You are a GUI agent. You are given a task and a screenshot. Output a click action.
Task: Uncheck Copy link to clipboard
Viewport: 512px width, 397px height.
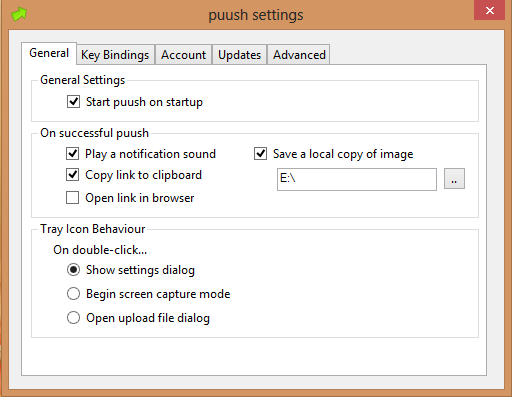click(73, 175)
